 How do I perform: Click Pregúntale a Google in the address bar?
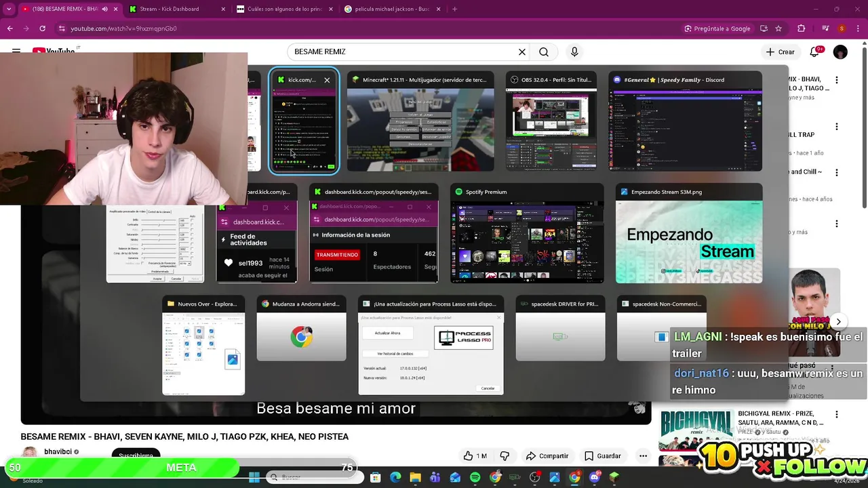[717, 28]
